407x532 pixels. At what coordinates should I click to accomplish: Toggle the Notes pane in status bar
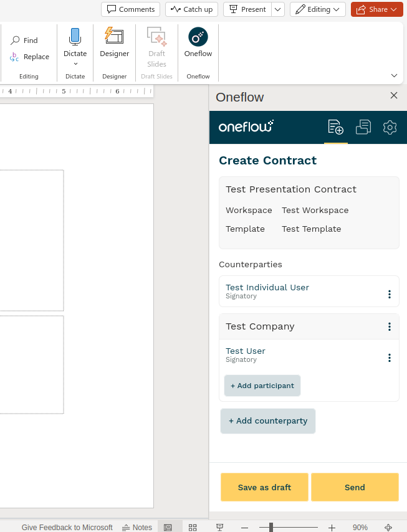[136, 527]
